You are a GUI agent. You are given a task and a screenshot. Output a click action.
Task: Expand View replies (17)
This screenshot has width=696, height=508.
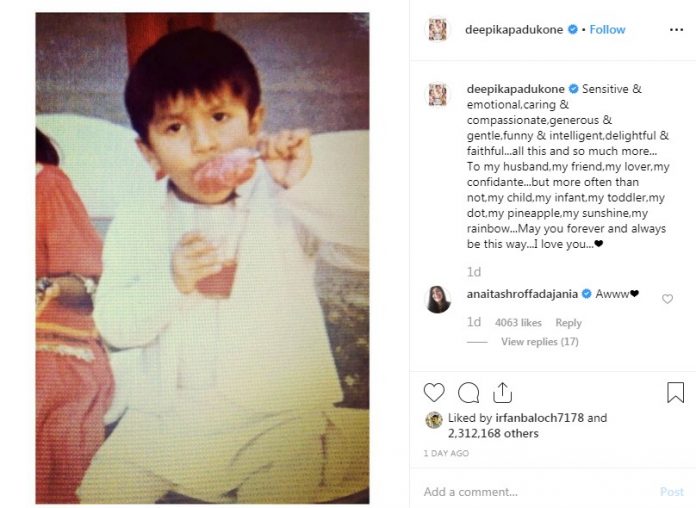pos(540,342)
